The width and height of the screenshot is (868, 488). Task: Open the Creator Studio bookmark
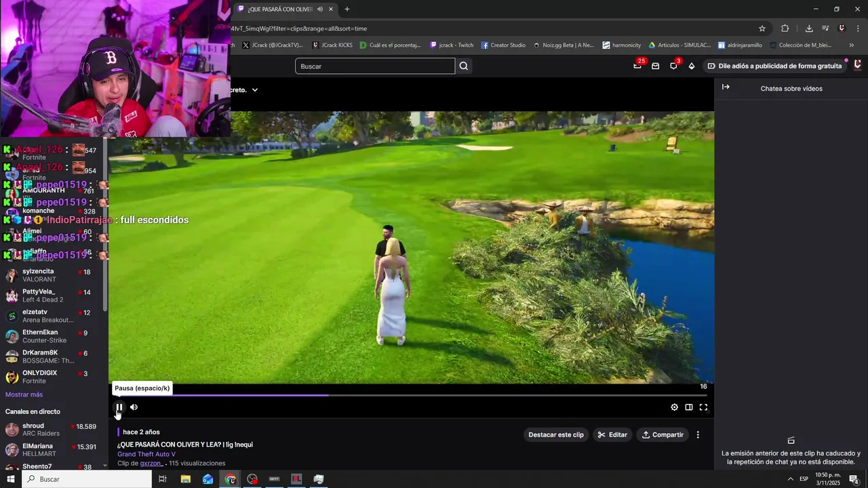click(503, 45)
